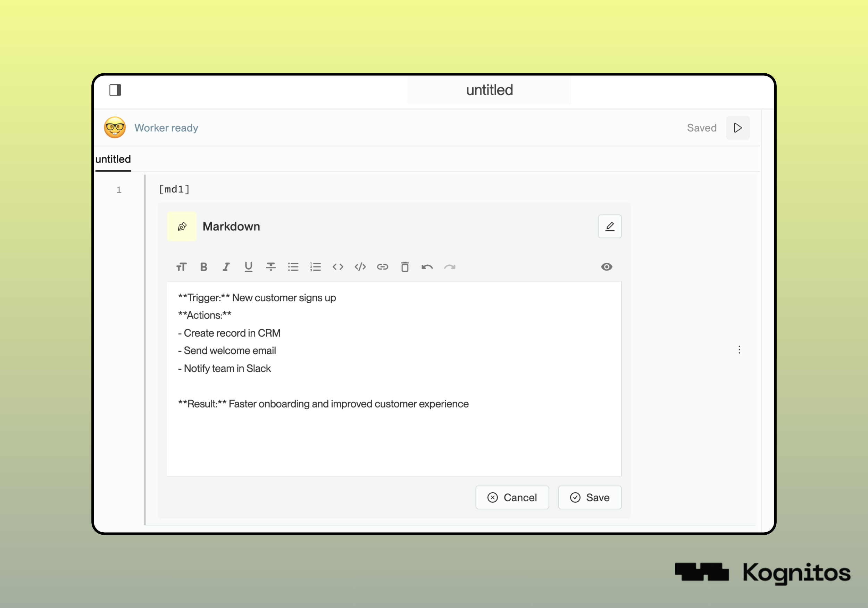Cancel the markdown edit
Screen dimensions: 868x608
[x=512, y=498]
